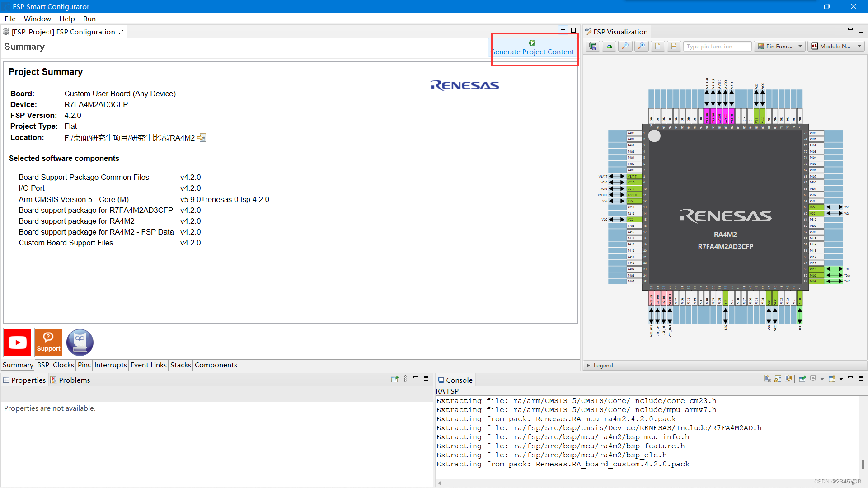Open Properties view menu dots
Screen dimensions: 868x488
[405, 379]
